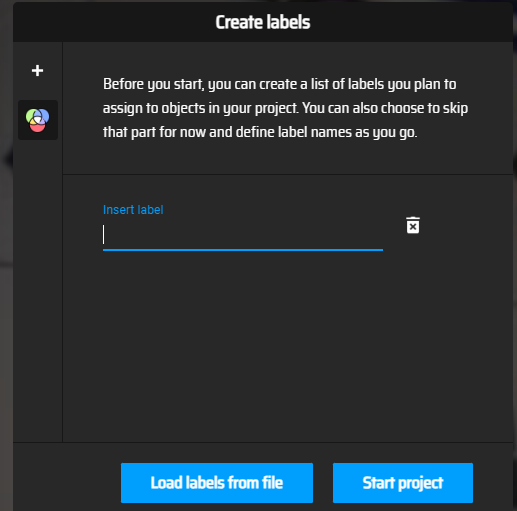The width and height of the screenshot is (517, 511).
Task: Click the sentence 'define label names as you go'
Action: pos(326,132)
